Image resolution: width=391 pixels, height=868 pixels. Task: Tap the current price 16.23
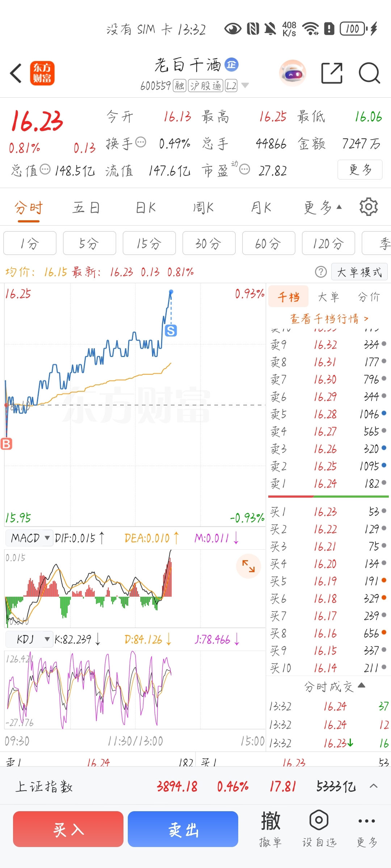click(37, 121)
